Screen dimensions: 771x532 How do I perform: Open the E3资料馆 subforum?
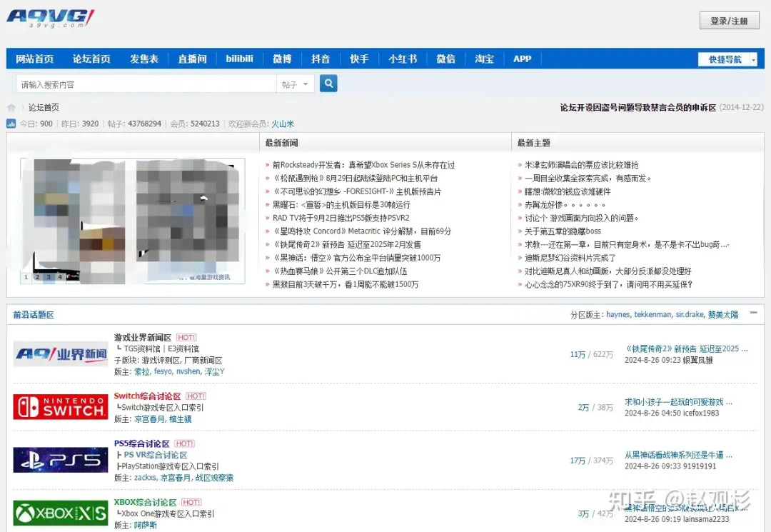click(x=183, y=348)
